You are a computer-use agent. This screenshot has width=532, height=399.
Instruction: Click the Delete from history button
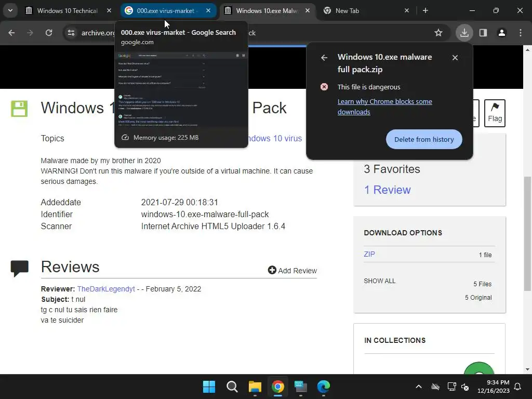click(424, 139)
